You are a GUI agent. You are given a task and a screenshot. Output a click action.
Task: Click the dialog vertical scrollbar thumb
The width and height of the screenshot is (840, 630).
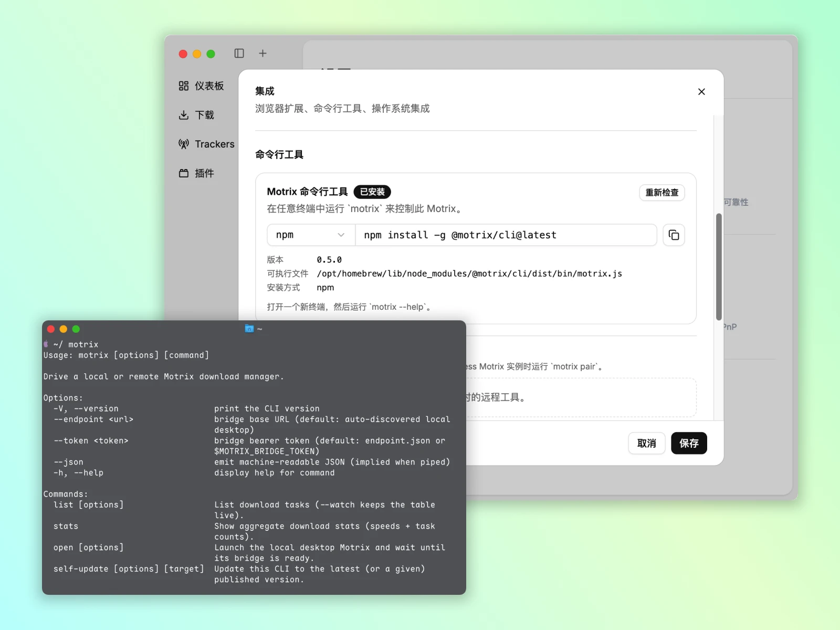[x=719, y=267]
